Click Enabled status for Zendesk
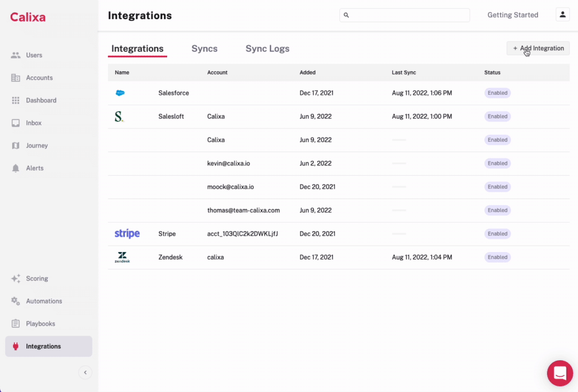Screen dimensions: 578x392 [x=497, y=257]
